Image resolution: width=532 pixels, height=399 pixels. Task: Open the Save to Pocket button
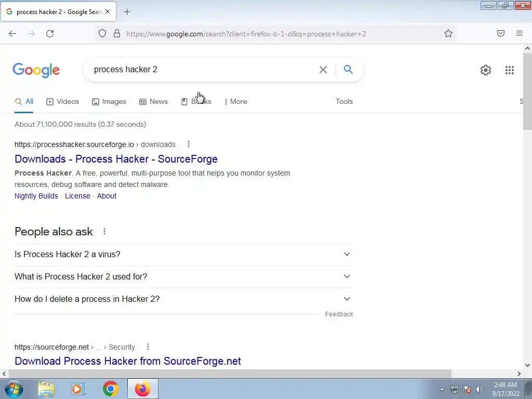click(501, 33)
